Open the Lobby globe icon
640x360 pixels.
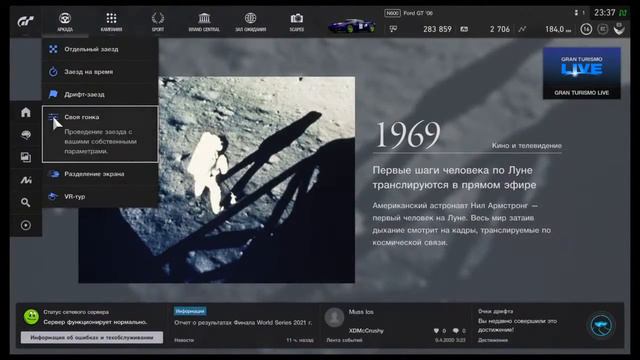pos(250,22)
